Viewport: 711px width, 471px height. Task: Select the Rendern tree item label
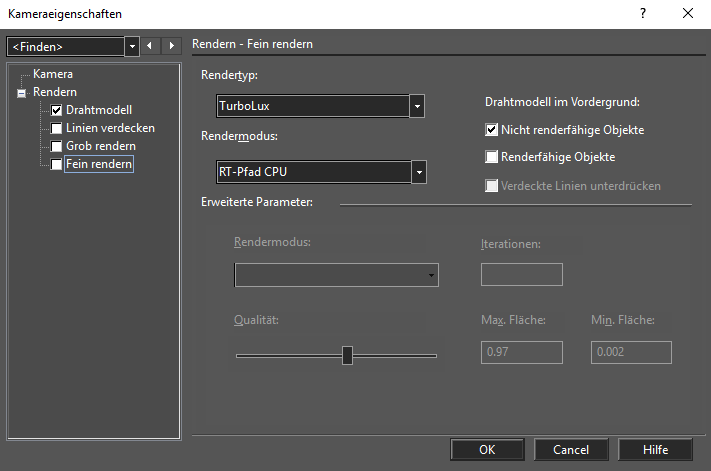[55, 92]
